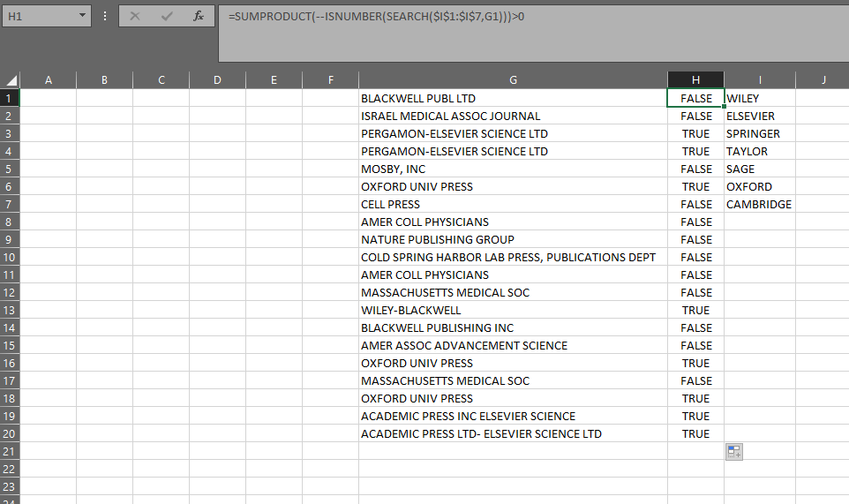
Task: Select row 13 header
Action: pyautogui.click(x=9, y=310)
